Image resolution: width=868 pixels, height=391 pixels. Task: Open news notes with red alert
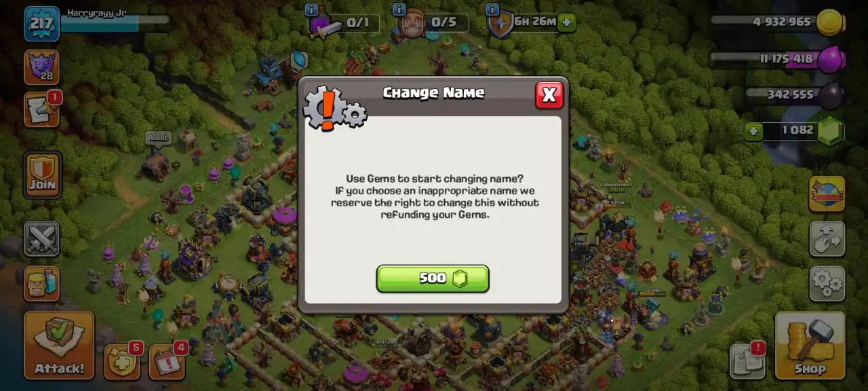point(747,360)
